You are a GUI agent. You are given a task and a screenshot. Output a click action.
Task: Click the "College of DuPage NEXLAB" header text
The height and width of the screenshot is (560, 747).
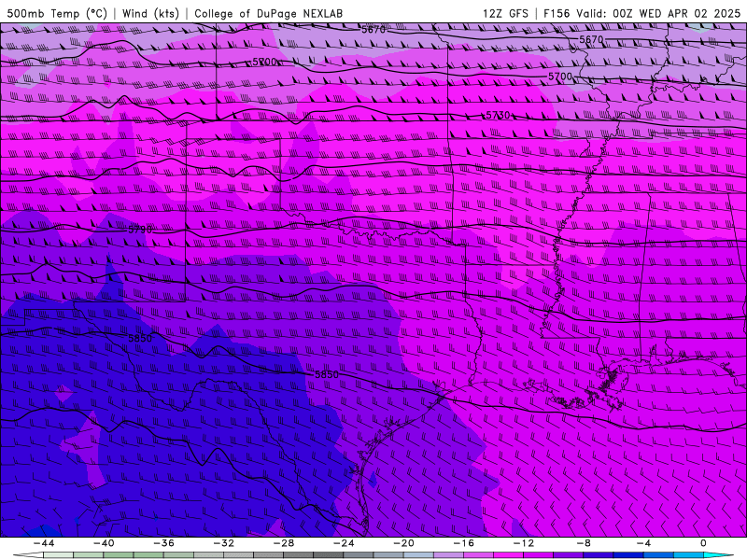(x=268, y=13)
